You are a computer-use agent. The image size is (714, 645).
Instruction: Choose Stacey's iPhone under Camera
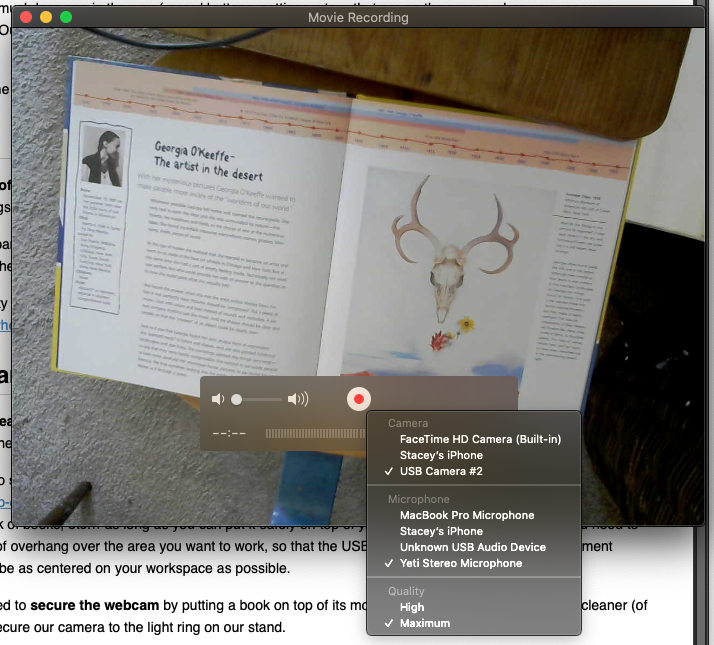tap(441, 455)
